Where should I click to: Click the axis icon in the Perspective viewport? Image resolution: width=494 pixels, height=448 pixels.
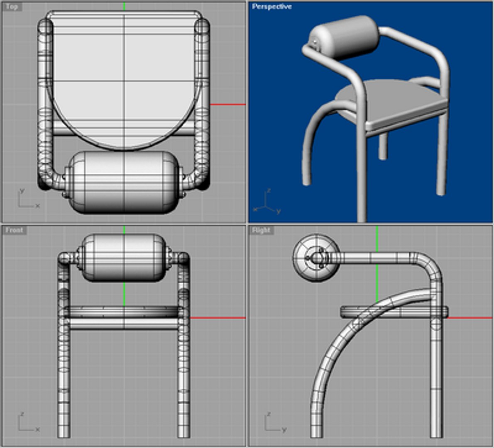click(267, 202)
